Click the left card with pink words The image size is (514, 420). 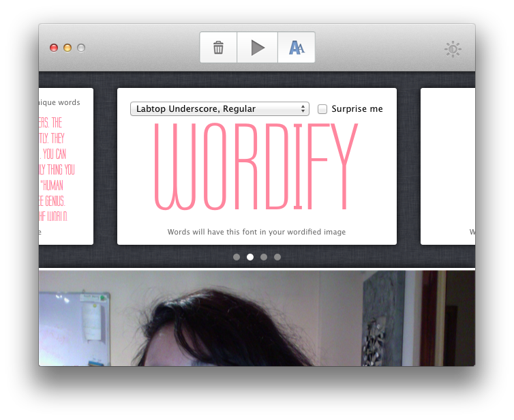click(65, 166)
